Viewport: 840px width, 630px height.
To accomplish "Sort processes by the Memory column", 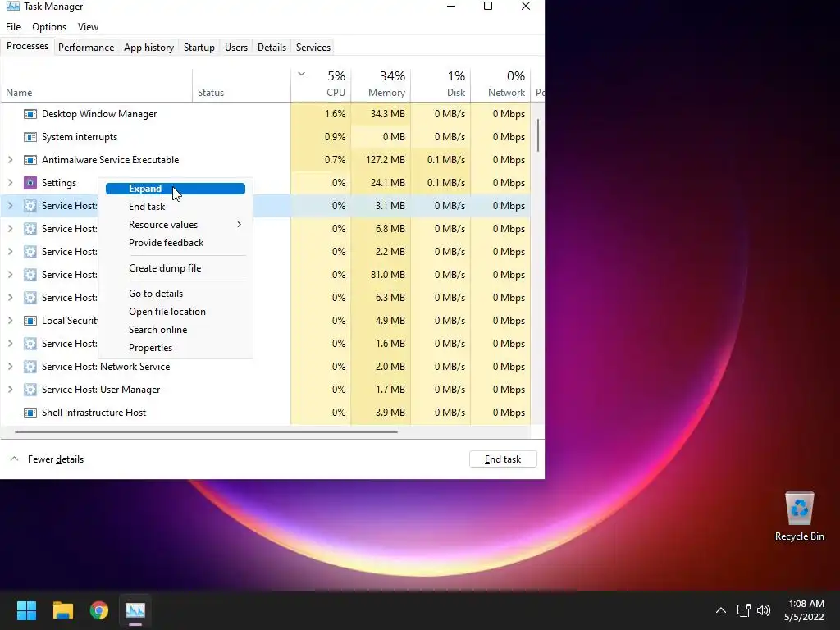I will click(x=381, y=84).
